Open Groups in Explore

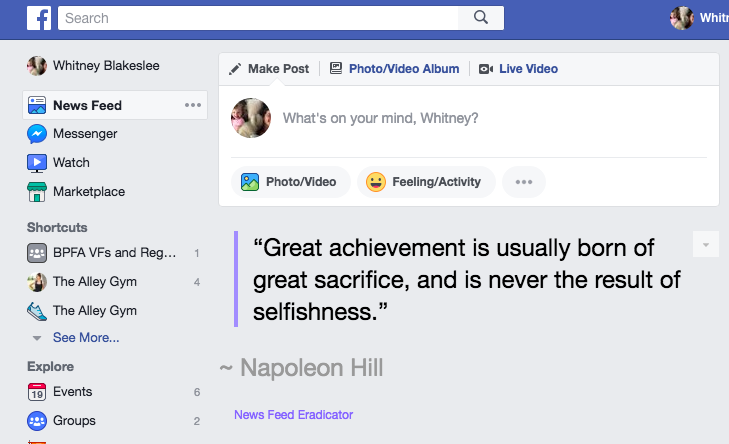click(74, 421)
